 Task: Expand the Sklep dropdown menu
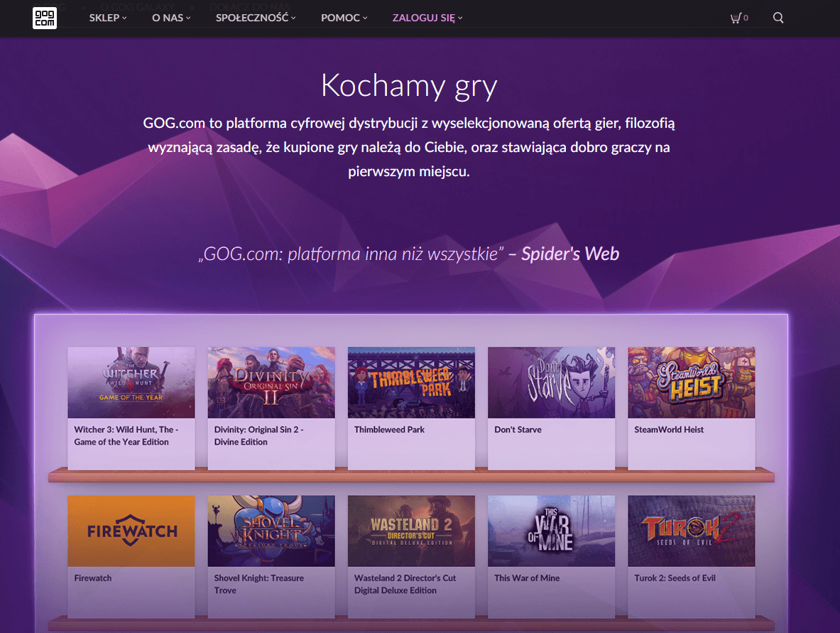(108, 18)
